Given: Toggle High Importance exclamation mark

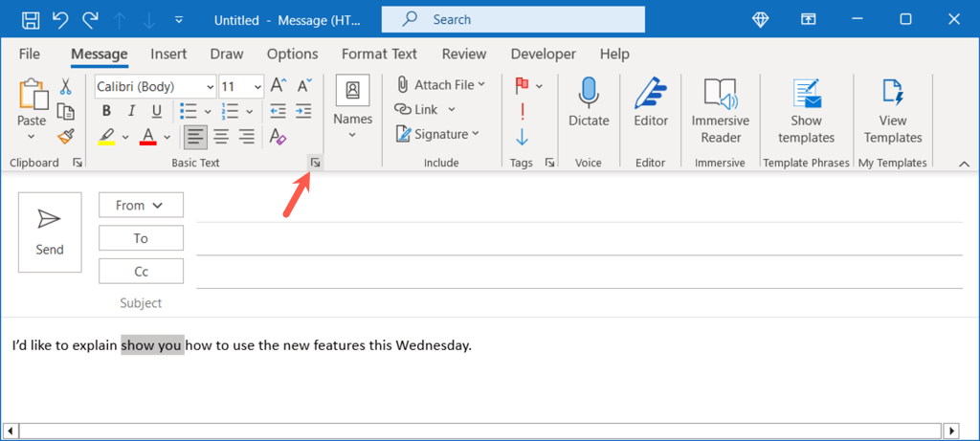Looking at the screenshot, I should [523, 111].
